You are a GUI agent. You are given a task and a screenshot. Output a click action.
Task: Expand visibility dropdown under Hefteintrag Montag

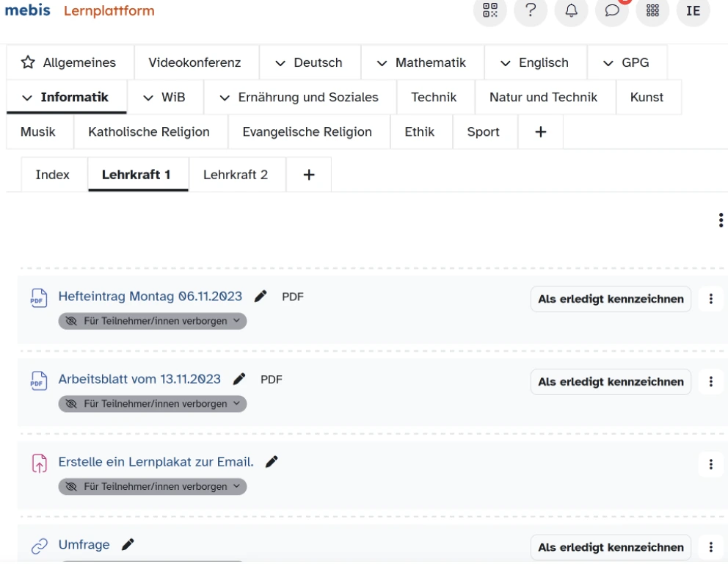coord(153,322)
